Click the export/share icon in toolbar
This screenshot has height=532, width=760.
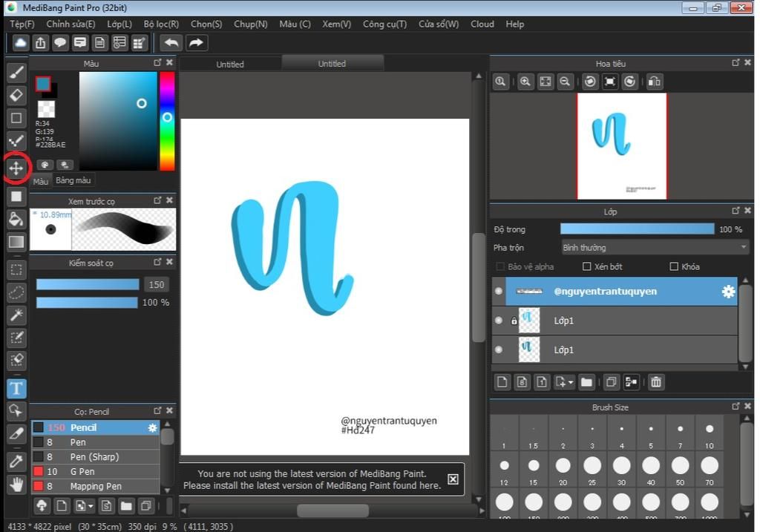point(40,42)
